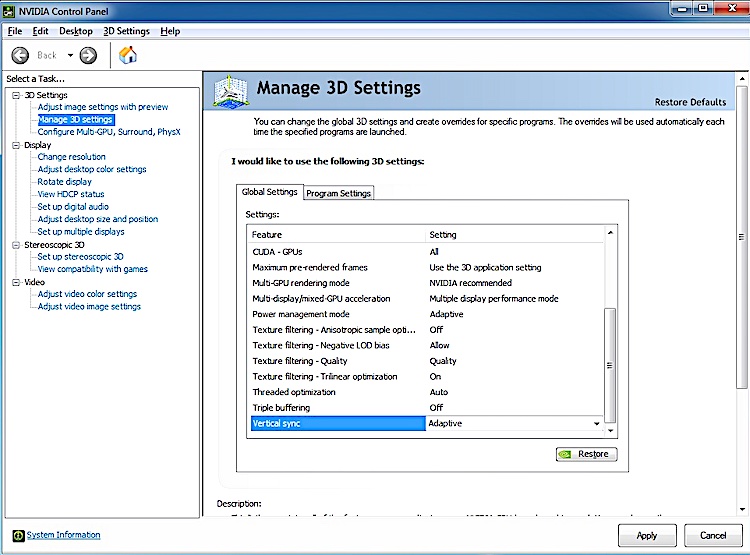Viewport: 750px width, 555px height.
Task: Select the Triple buffering row
Action: pyautogui.click(x=427, y=408)
